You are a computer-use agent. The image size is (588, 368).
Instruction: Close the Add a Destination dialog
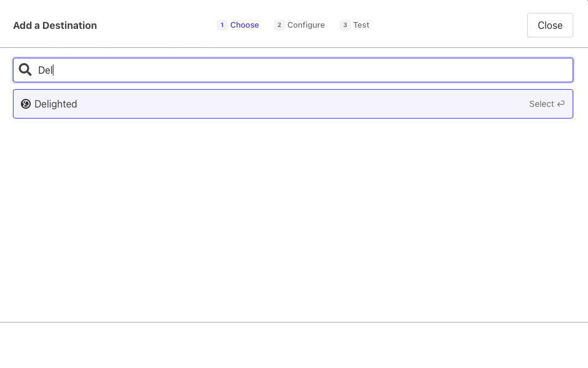click(x=550, y=25)
